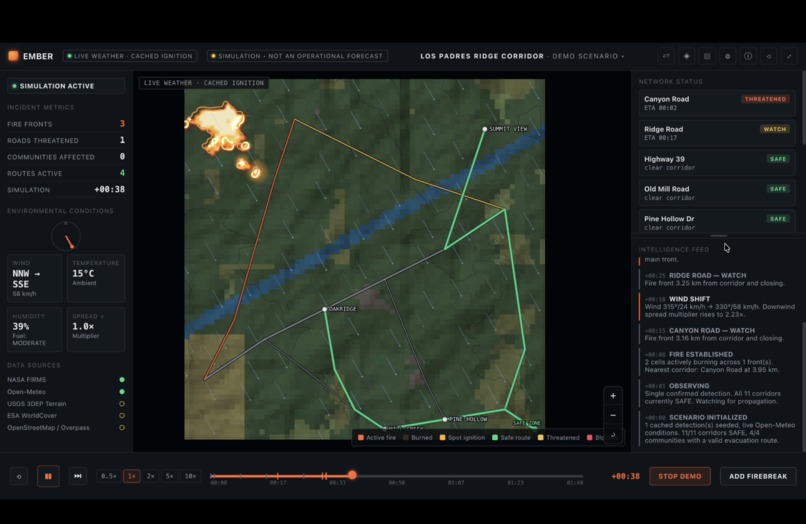Skip forward with the fast-forward icon
This screenshot has width=806, height=524.
coord(78,476)
